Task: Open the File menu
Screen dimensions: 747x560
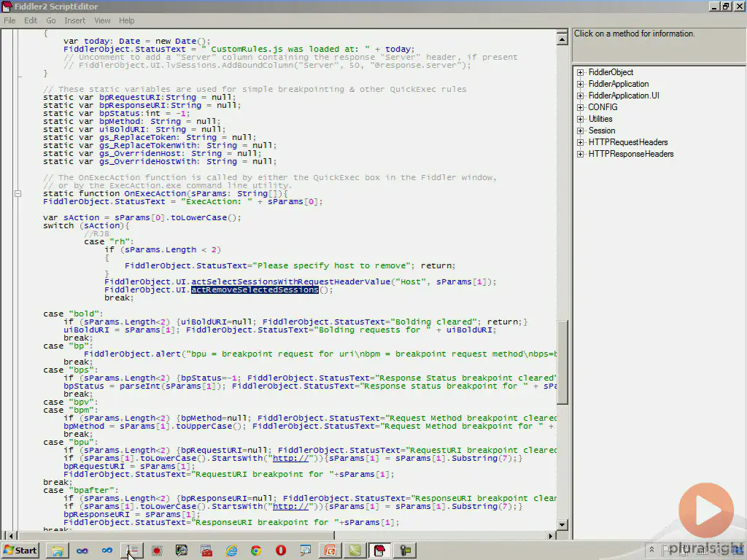Action: point(9,20)
